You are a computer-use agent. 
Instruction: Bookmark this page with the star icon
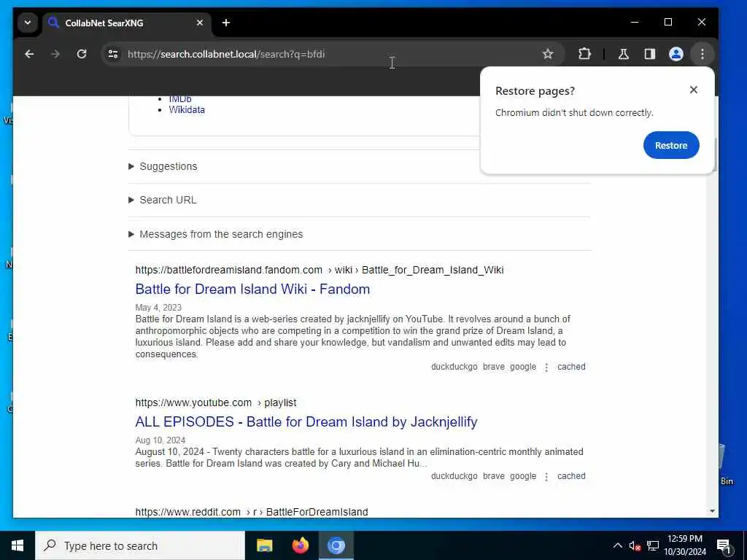[548, 54]
